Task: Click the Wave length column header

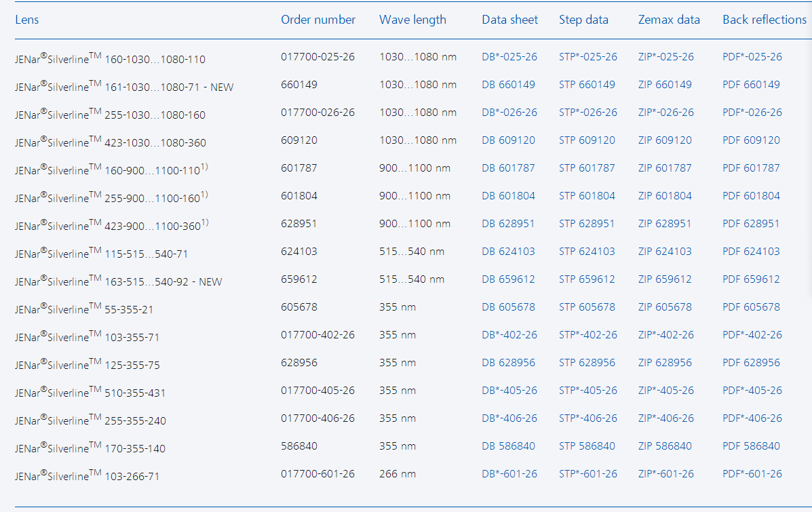Action: (x=412, y=20)
